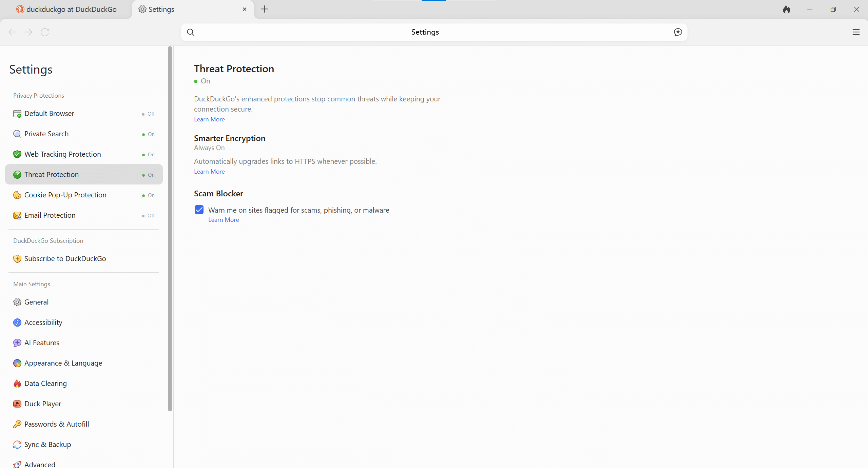Image resolution: width=868 pixels, height=468 pixels.
Task: Select the Email Protection entry
Action: (x=50, y=215)
